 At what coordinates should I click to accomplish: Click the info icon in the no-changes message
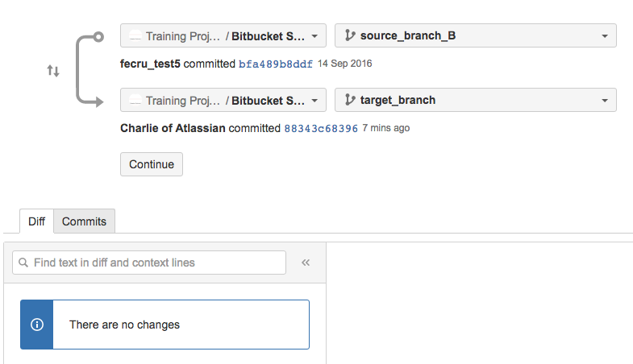[x=36, y=325]
